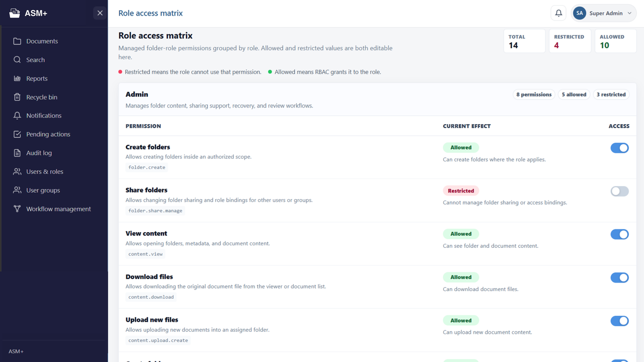Open Audit log via its book icon

[17, 153]
